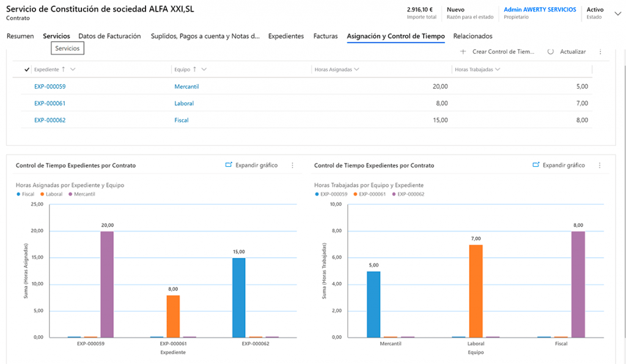The image size is (626, 364).
Task: Open the Datos de Facturación tab
Action: coord(109,36)
